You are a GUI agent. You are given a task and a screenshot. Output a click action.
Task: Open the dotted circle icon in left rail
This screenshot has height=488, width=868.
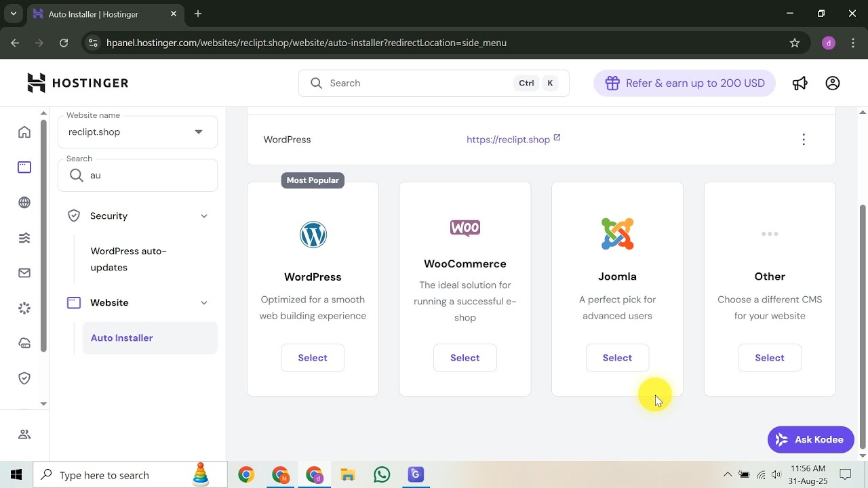point(24,308)
